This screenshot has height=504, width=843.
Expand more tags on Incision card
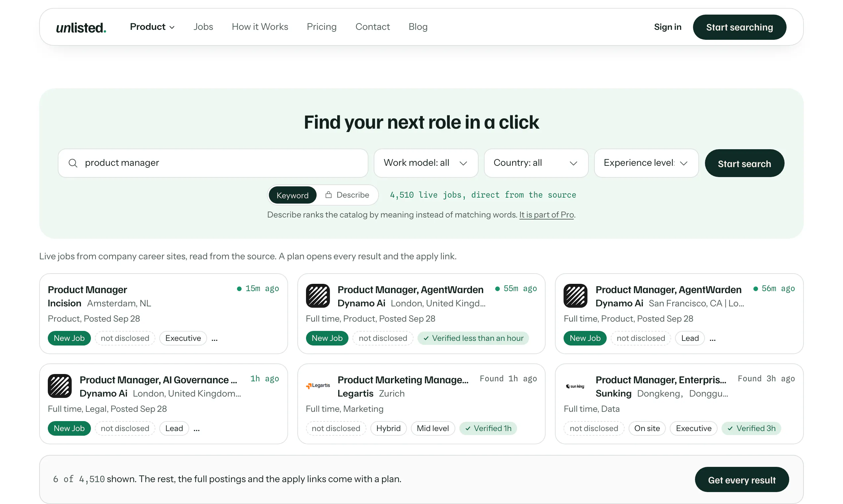pyautogui.click(x=214, y=339)
